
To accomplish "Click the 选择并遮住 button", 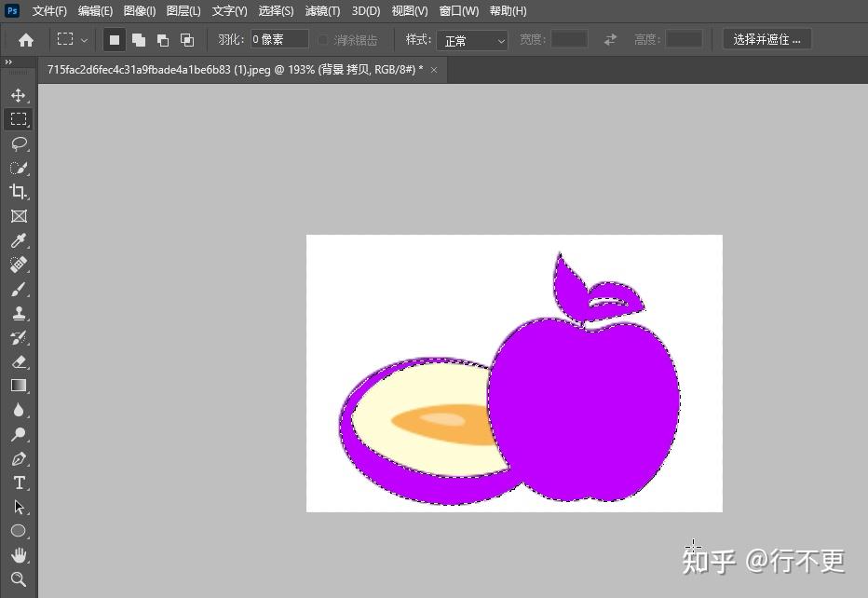I will click(766, 40).
